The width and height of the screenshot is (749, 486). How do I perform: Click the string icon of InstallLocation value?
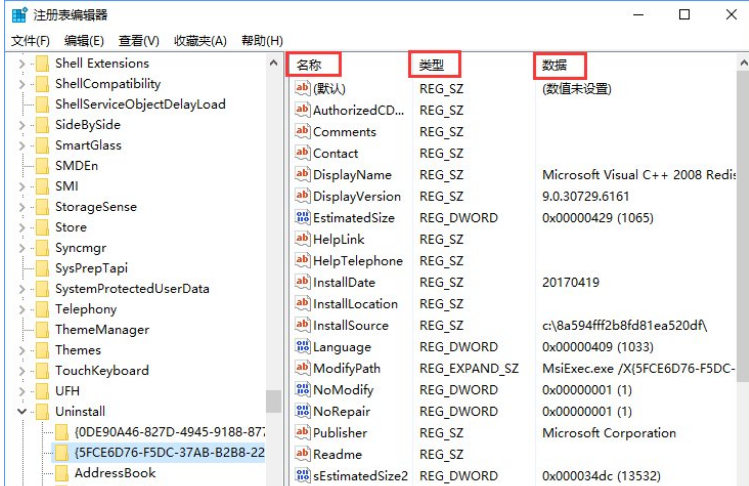pyautogui.click(x=302, y=303)
